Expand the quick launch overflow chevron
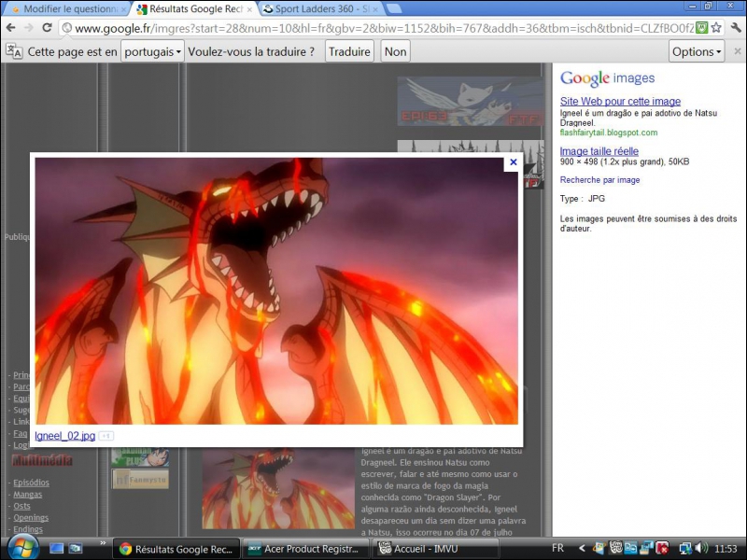This screenshot has height=560, width=747. click(x=103, y=543)
